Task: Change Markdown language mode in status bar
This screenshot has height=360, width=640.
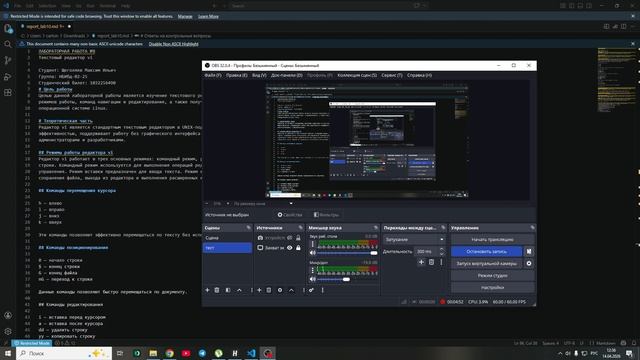Action: tap(606, 343)
